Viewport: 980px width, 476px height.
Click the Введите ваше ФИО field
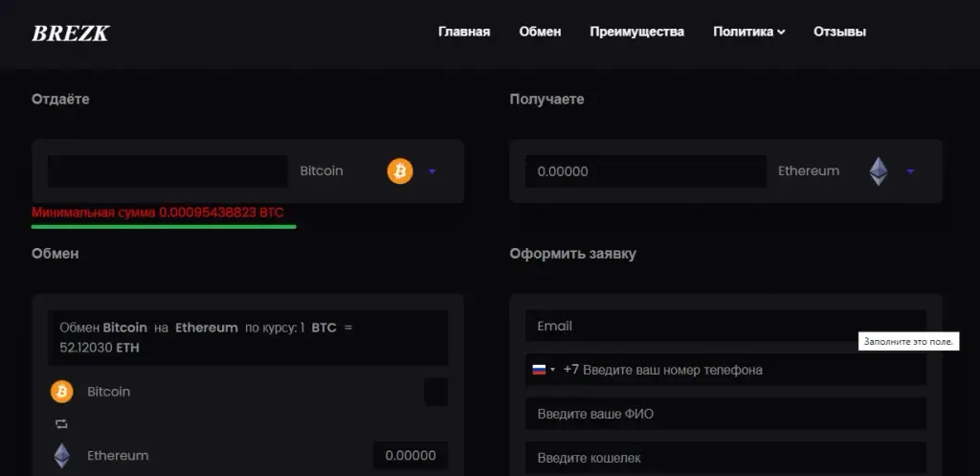725,414
